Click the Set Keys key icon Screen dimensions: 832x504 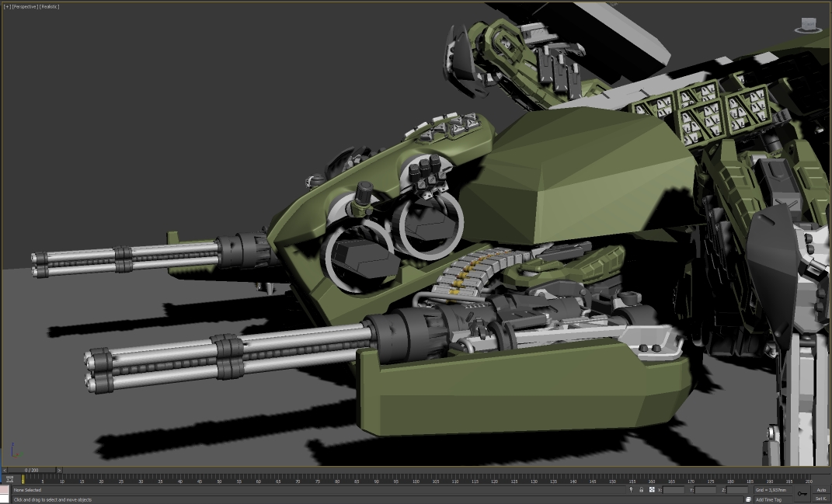point(802,493)
